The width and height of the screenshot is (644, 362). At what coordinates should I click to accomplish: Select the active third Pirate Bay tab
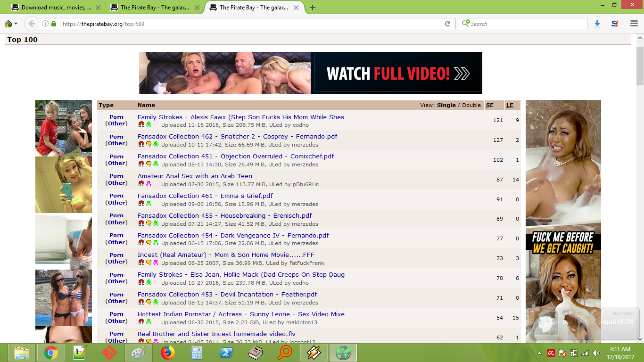point(254,8)
